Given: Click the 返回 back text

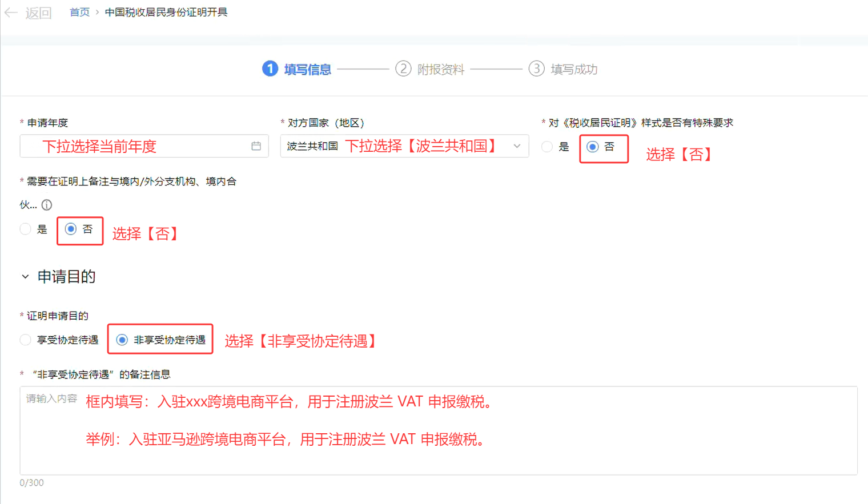Looking at the screenshot, I should pos(38,13).
